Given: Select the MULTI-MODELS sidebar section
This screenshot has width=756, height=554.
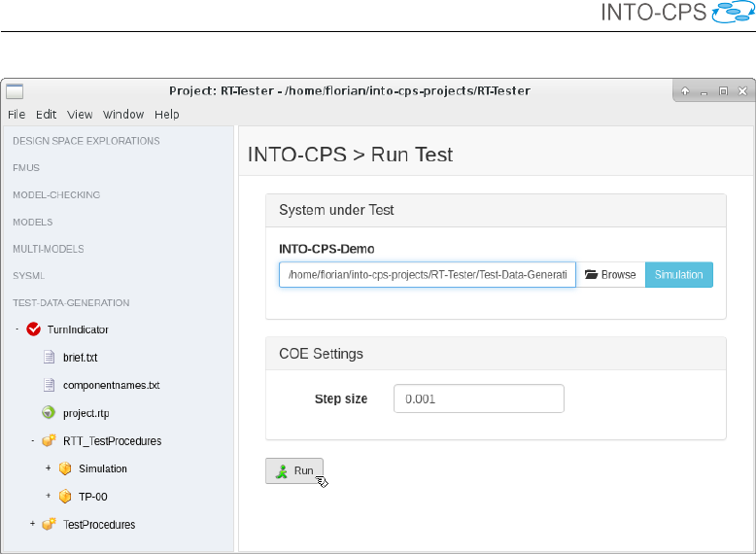Looking at the screenshot, I should click(x=49, y=249).
